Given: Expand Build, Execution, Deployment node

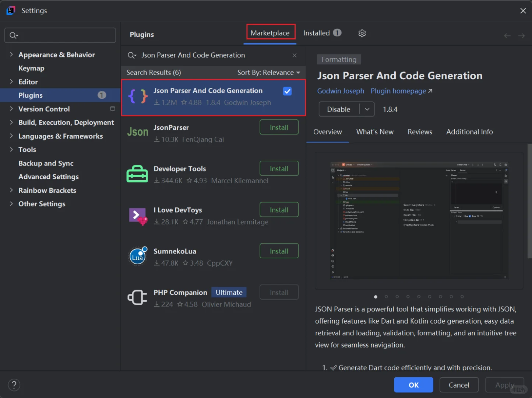Looking at the screenshot, I should [11, 122].
